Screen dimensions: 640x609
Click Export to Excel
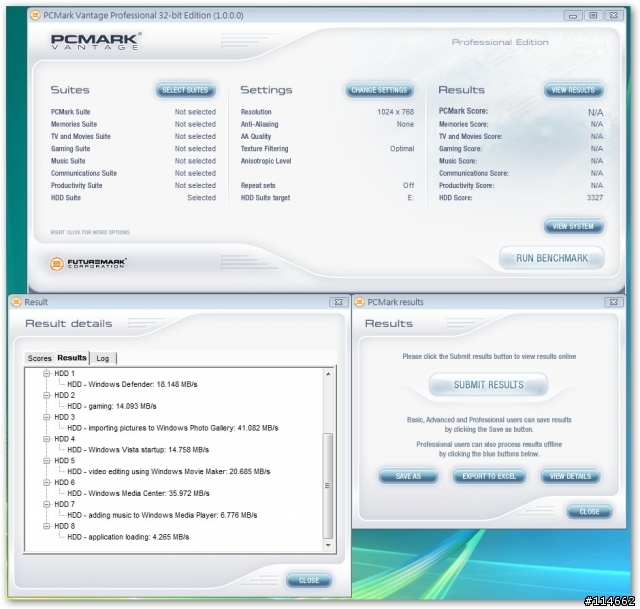pos(489,476)
